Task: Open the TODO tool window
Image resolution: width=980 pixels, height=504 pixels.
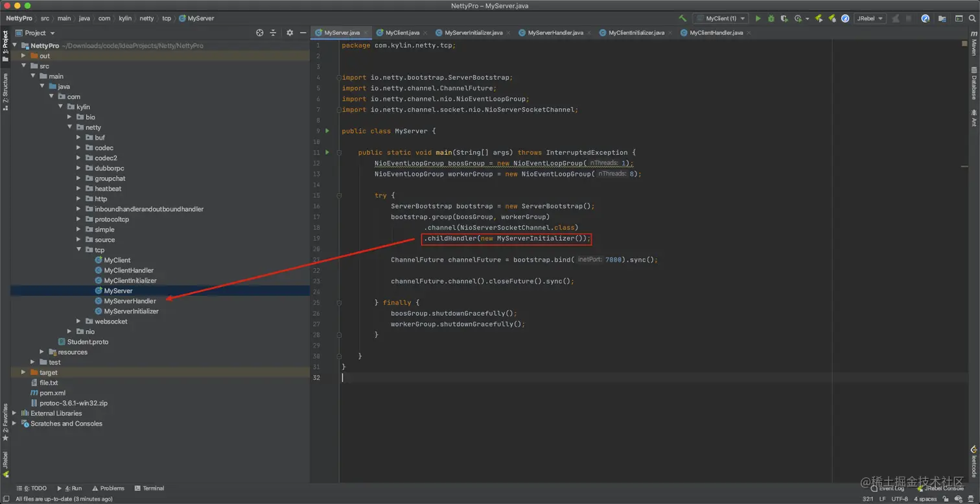Action: [31, 488]
